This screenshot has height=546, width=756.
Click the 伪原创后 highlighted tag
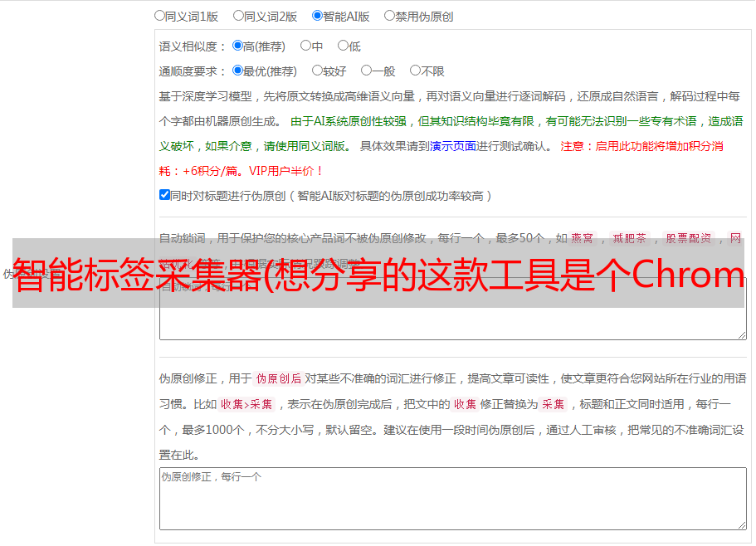(x=278, y=378)
